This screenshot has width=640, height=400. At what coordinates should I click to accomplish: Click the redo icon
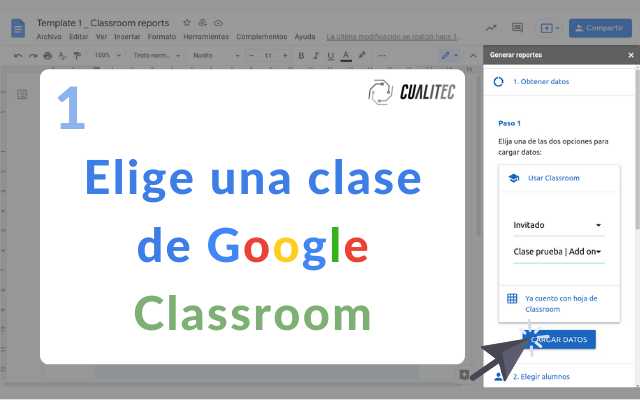click(x=33, y=56)
